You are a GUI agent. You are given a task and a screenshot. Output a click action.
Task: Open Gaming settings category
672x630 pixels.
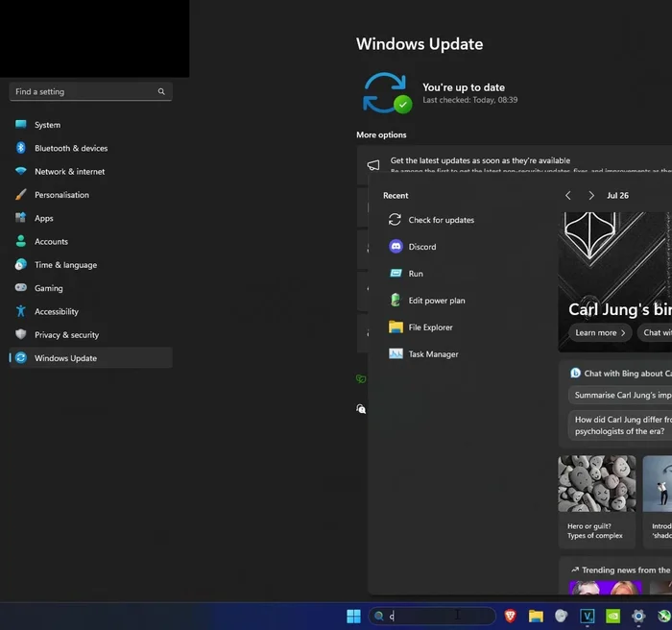90,288
